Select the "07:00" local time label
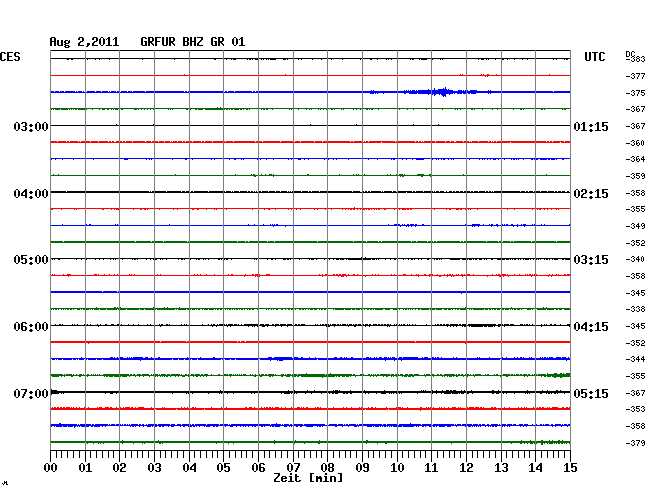 31,393
